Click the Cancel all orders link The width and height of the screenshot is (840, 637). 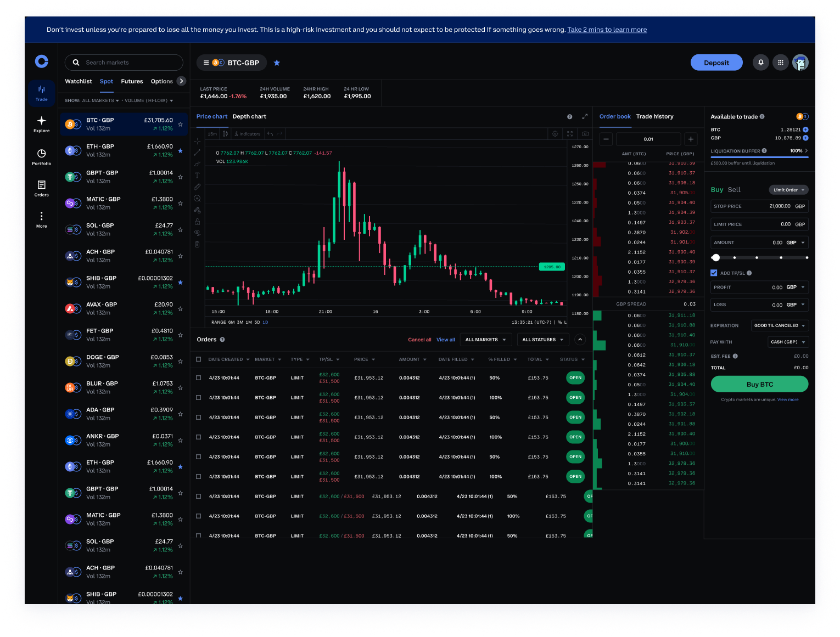[x=419, y=340]
